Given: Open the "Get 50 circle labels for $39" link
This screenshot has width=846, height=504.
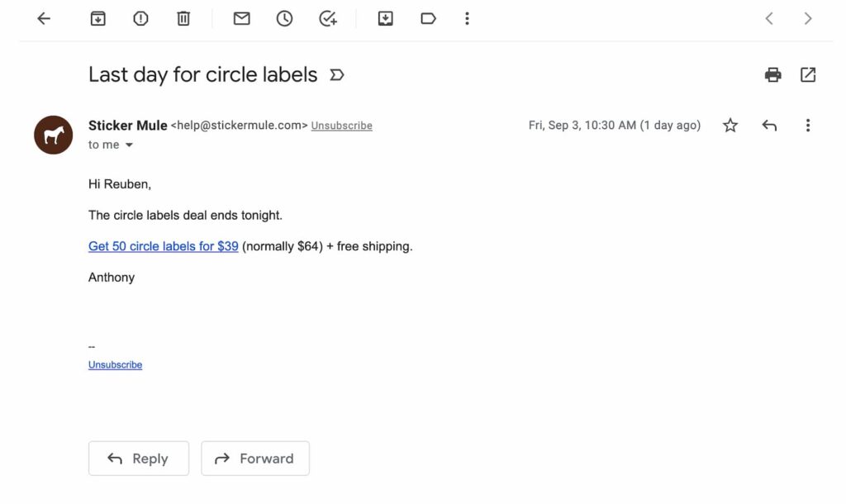Looking at the screenshot, I should (164, 246).
